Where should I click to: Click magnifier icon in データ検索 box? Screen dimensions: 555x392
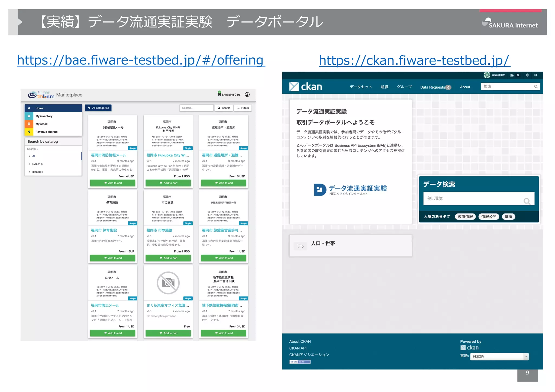(527, 201)
